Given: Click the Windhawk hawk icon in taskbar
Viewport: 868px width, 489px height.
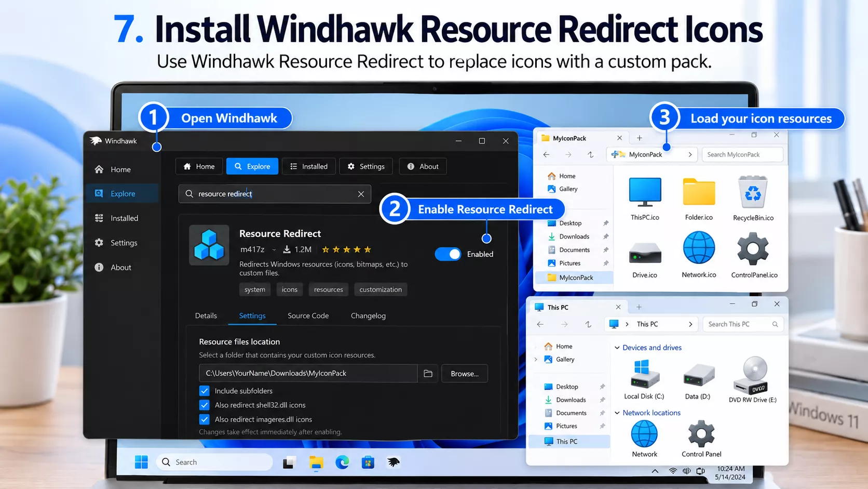Looking at the screenshot, I should coord(394,462).
